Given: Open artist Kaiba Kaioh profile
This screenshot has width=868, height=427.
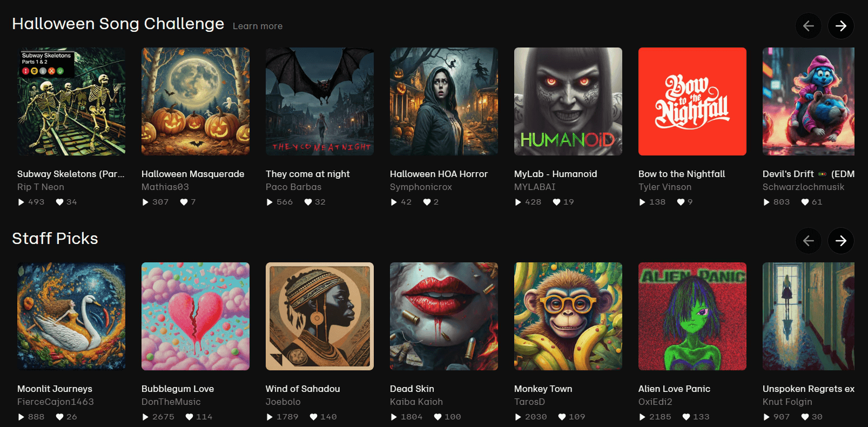Looking at the screenshot, I should (x=416, y=402).
